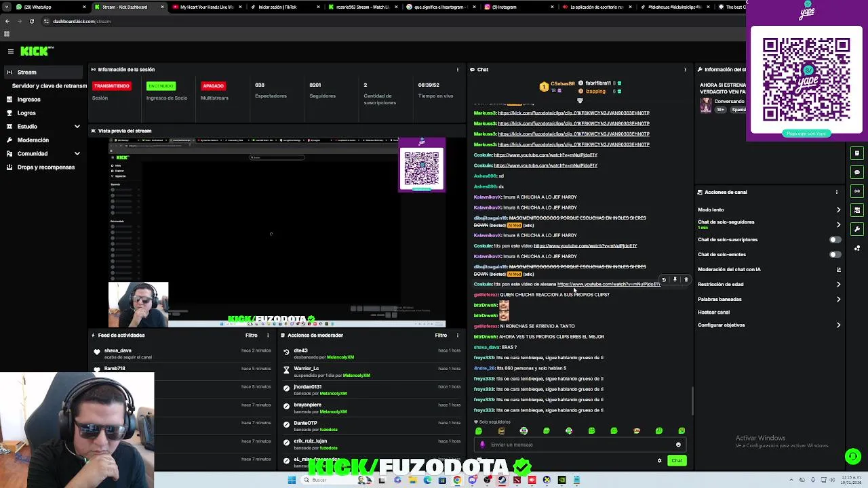The image size is (868, 488).
Task: Open YouTube link in hovered Coskuin message
Action: pos(608,285)
